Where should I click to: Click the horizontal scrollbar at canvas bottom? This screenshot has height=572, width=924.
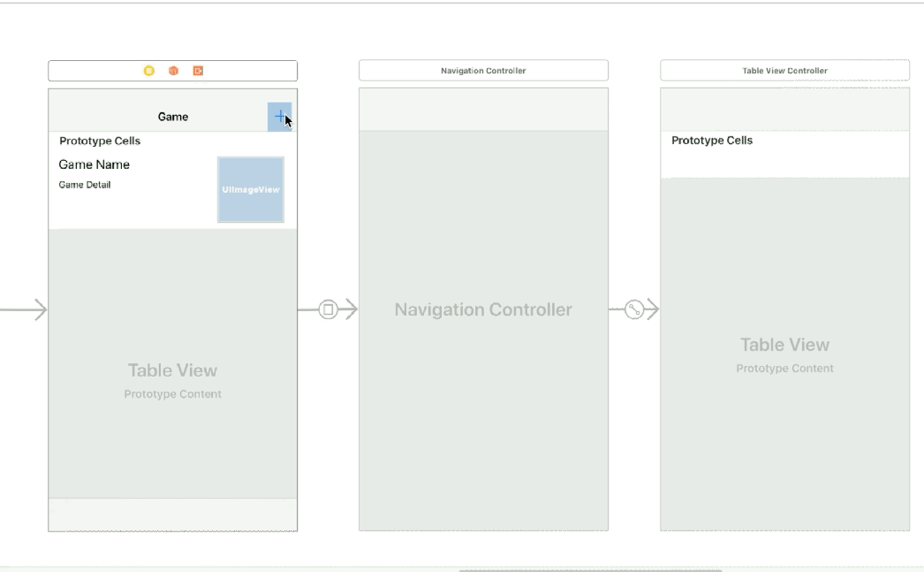(x=590, y=570)
